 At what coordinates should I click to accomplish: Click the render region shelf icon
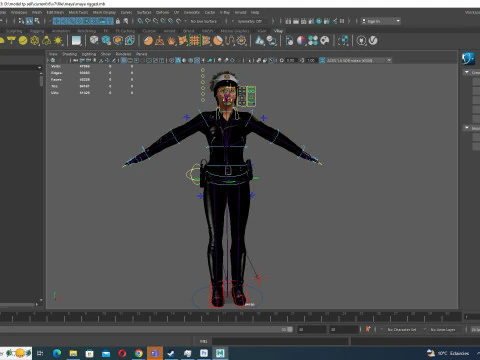click(343, 41)
